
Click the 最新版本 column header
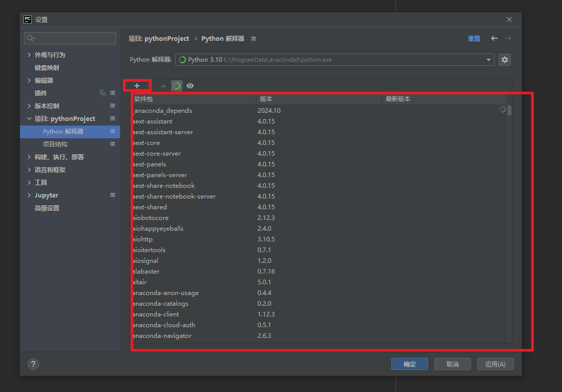tap(444, 99)
